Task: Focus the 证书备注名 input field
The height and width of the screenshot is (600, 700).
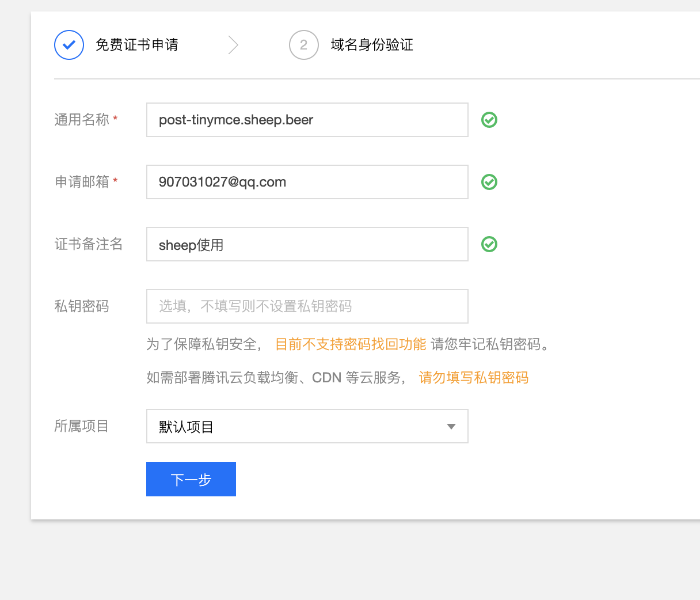Action: click(307, 244)
